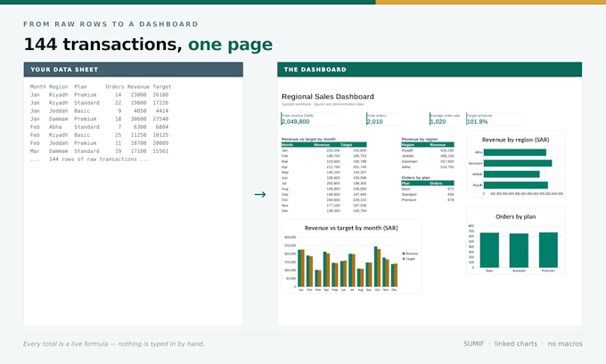The width and height of the screenshot is (606, 364).
Task: Select the Riyadh row in region table
Action: (x=428, y=150)
